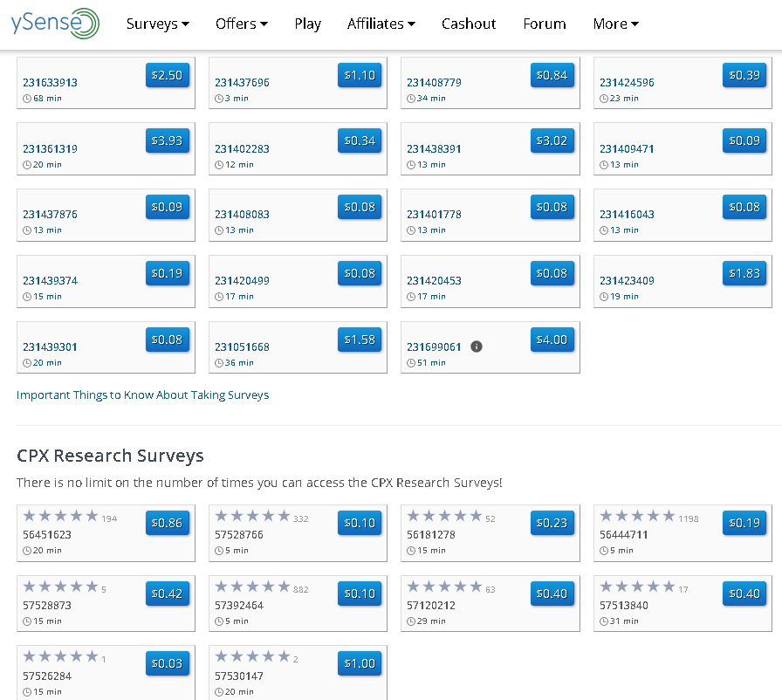Viewport: 782px width, 700px height.
Task: Click the ySense logo
Action: point(54,24)
